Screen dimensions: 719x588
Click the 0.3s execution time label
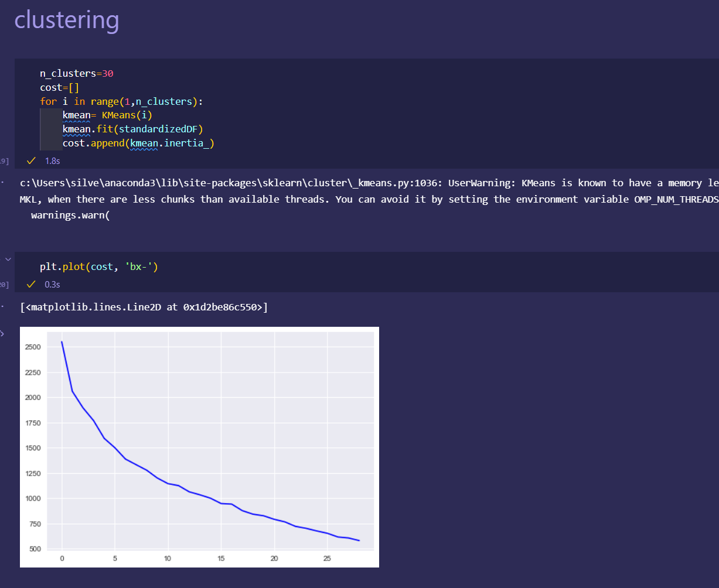pos(53,284)
